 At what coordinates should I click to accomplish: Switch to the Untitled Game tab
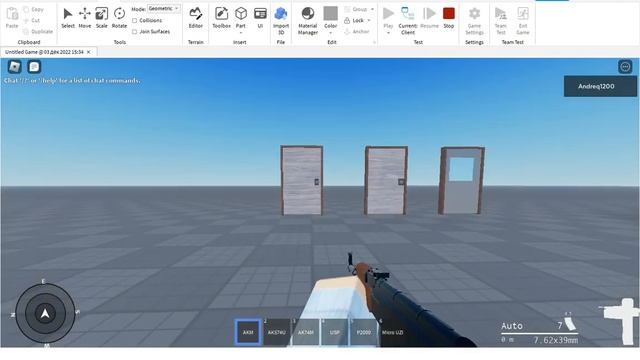(x=44, y=52)
